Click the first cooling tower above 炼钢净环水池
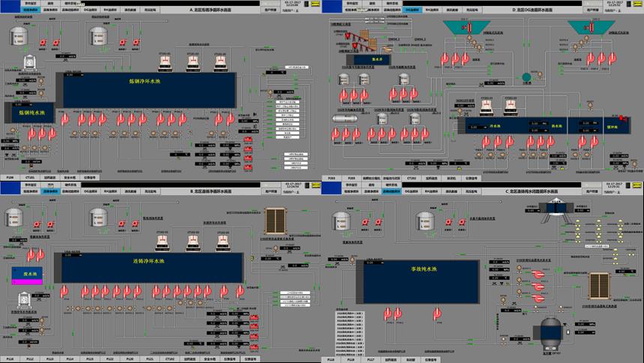 [167, 61]
